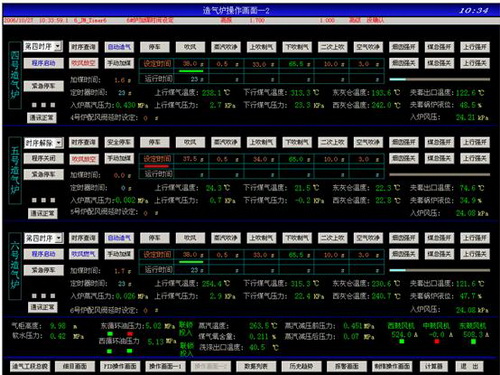Click green status indicator under 西鼓风机
The height and width of the screenshot is (375, 500).
[402, 341]
